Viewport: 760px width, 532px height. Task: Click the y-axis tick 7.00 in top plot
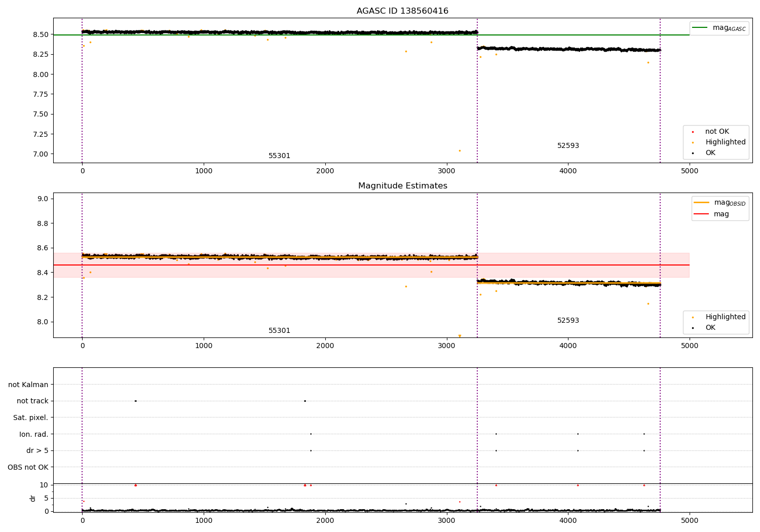[x=41, y=154]
